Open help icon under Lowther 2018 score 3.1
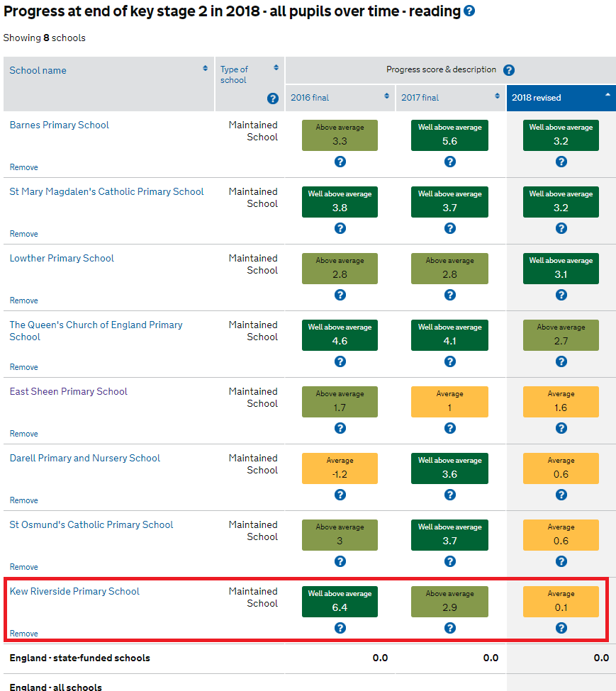 click(x=561, y=295)
